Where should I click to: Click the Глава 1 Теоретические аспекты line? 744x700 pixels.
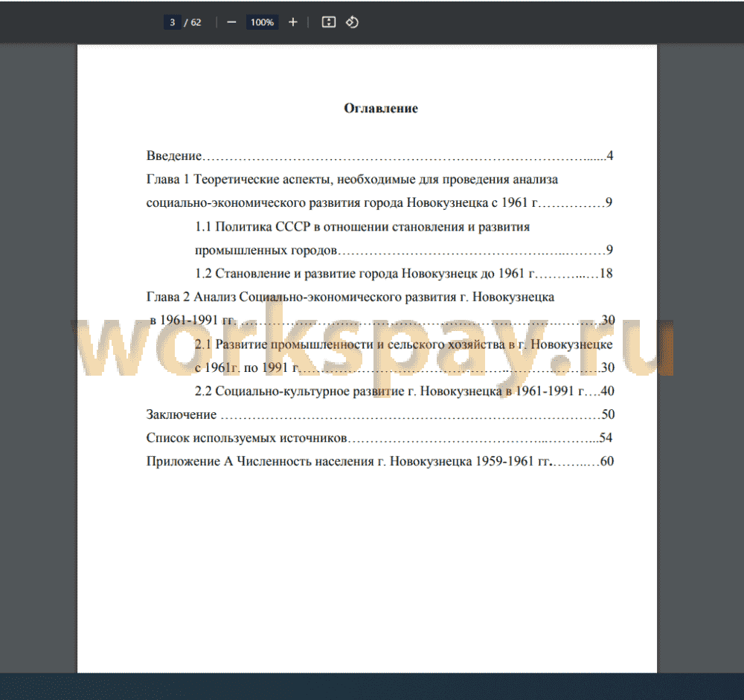pos(352,179)
